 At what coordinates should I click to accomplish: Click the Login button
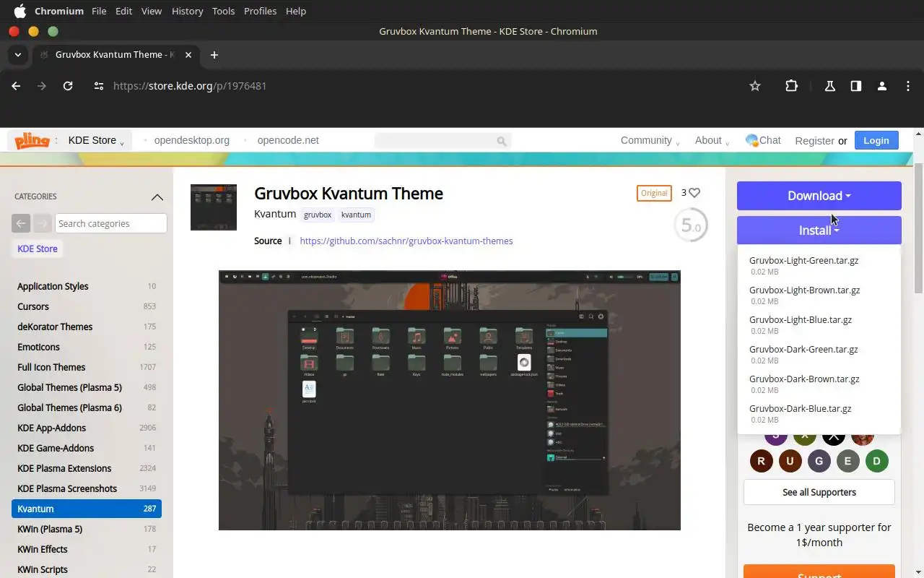tap(876, 140)
